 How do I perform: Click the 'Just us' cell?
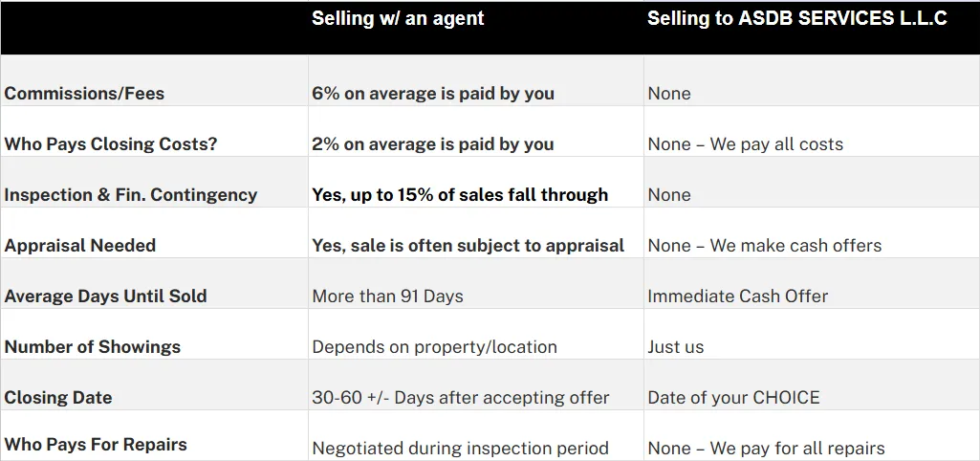click(676, 346)
